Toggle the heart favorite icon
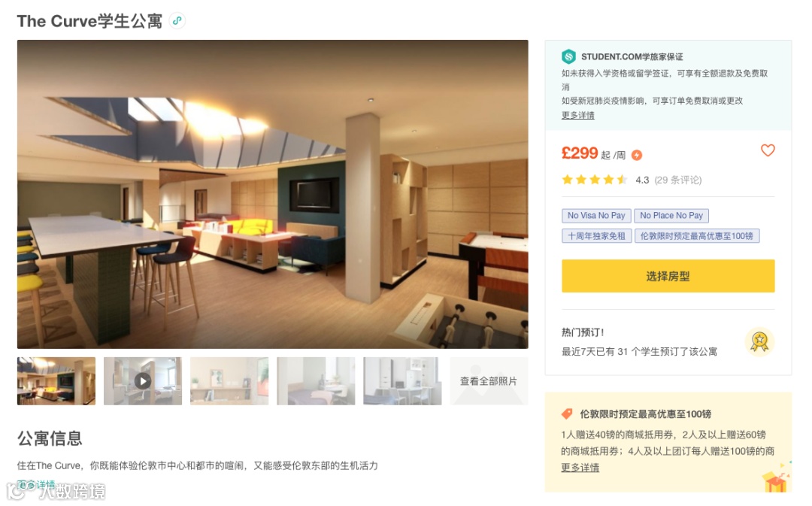 (768, 150)
